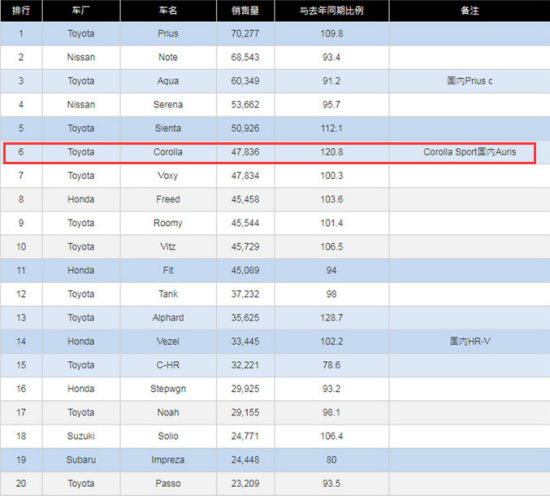This screenshot has height=496, width=550.
Task: Select the C-HR car name cell
Action: (168, 365)
